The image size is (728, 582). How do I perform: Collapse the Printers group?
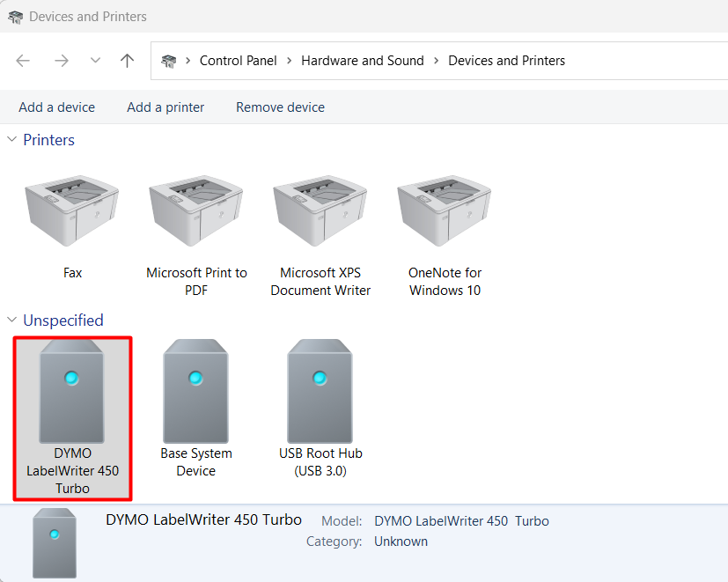(12, 140)
